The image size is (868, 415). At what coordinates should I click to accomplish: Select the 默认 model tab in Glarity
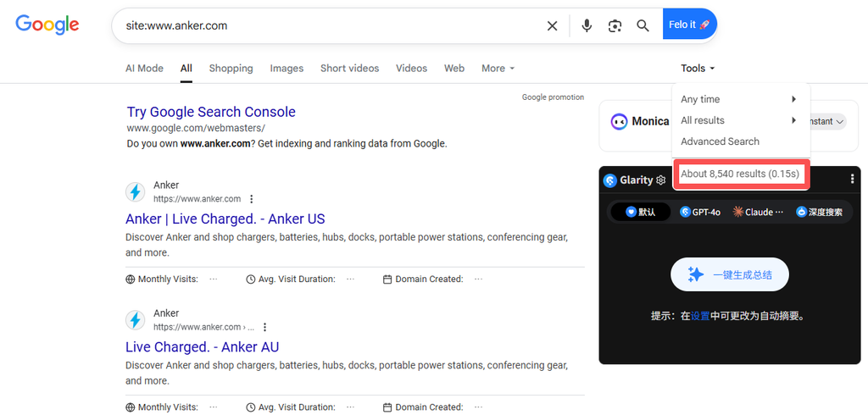641,212
